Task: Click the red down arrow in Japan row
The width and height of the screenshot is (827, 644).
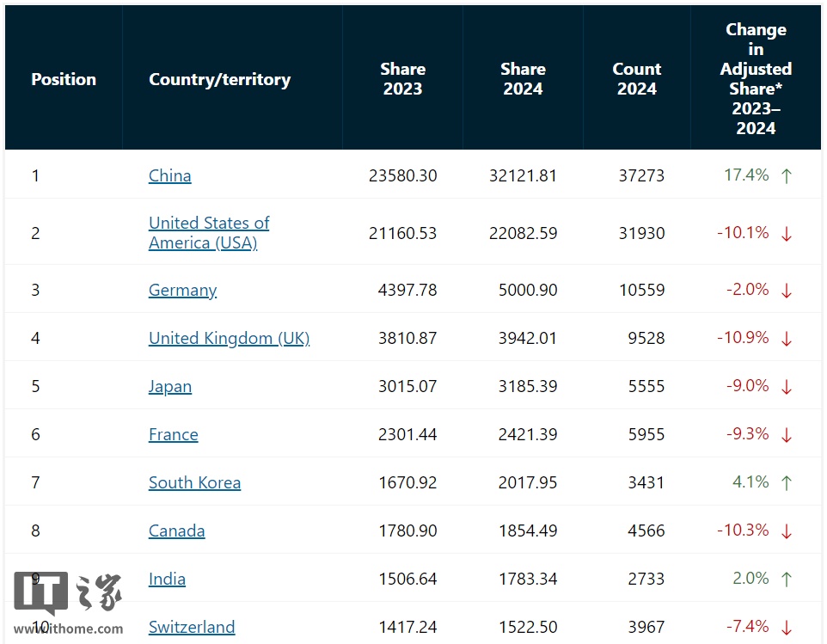Action: click(x=786, y=387)
